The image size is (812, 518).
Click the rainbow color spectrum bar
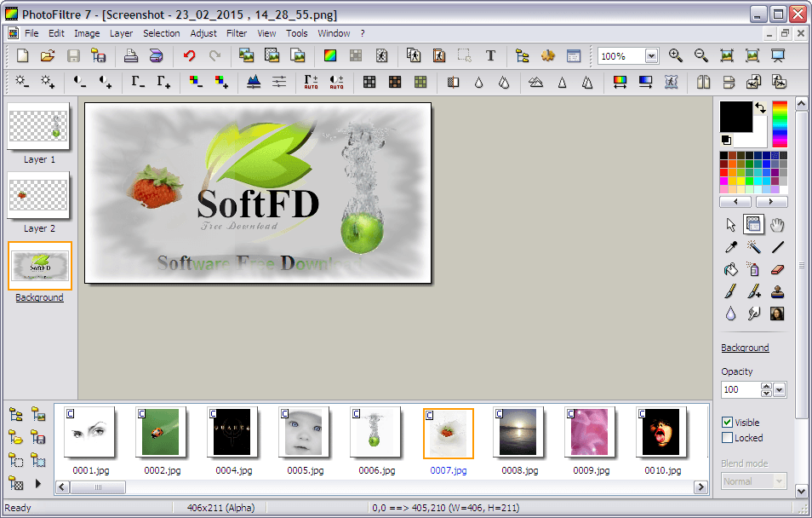[780, 124]
